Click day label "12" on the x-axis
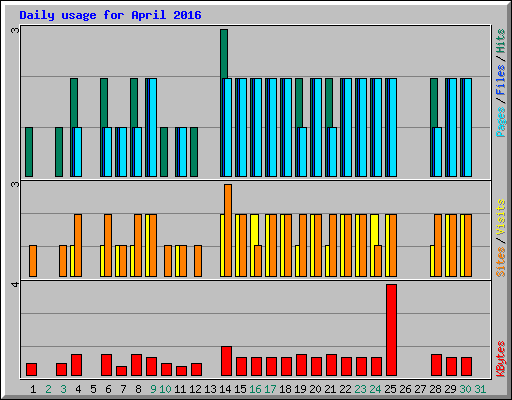This screenshot has height=400, width=512. point(195,389)
